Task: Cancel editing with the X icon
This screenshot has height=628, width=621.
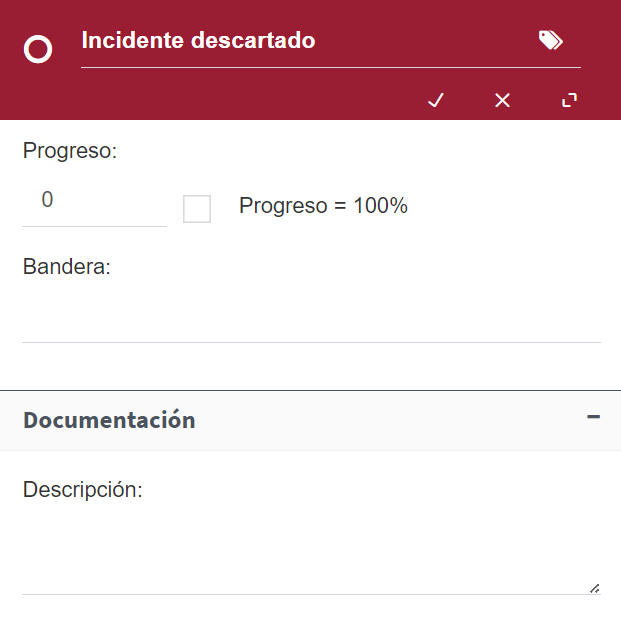Action: click(502, 100)
